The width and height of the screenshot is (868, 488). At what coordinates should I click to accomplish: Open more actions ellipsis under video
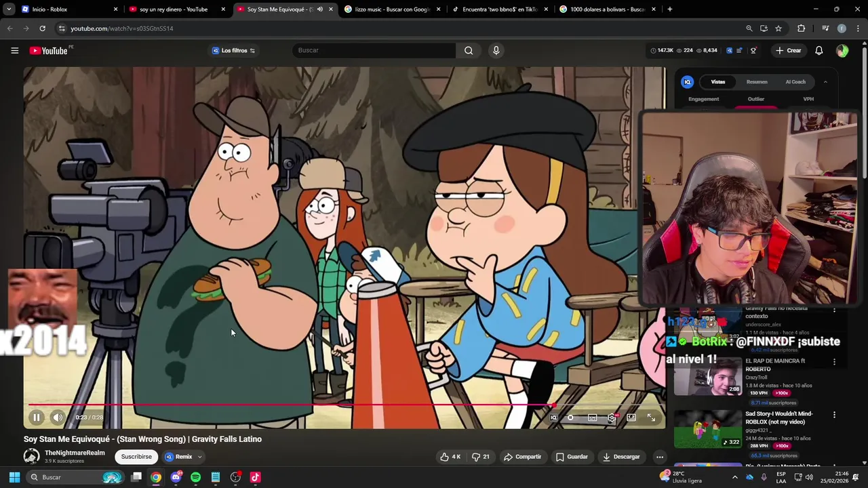point(660,457)
